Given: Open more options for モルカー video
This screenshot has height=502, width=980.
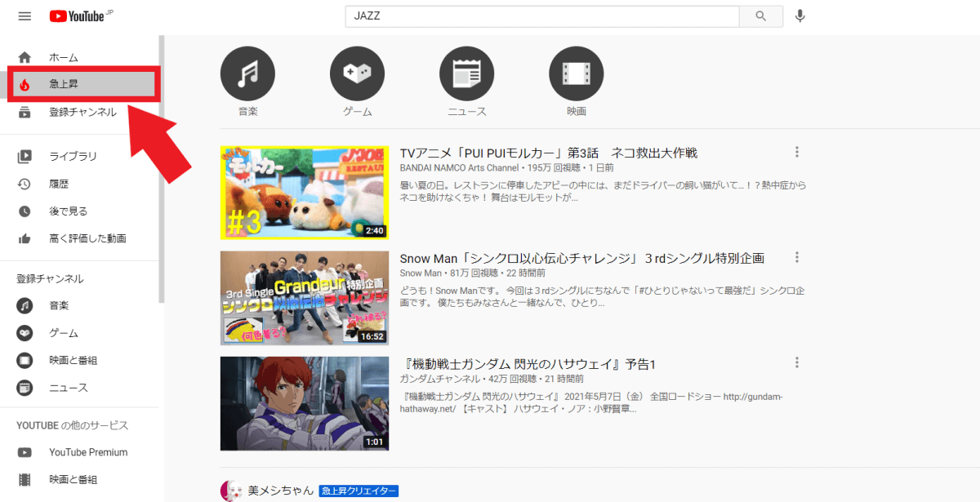Looking at the screenshot, I should pos(797,152).
